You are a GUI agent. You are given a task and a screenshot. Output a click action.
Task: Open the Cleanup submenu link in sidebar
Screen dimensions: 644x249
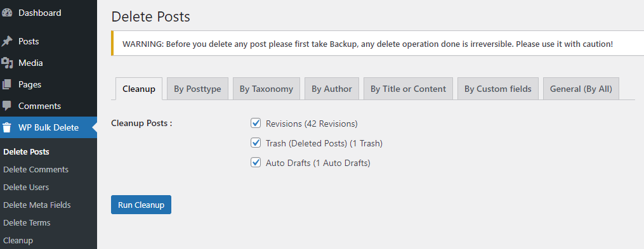(x=18, y=240)
